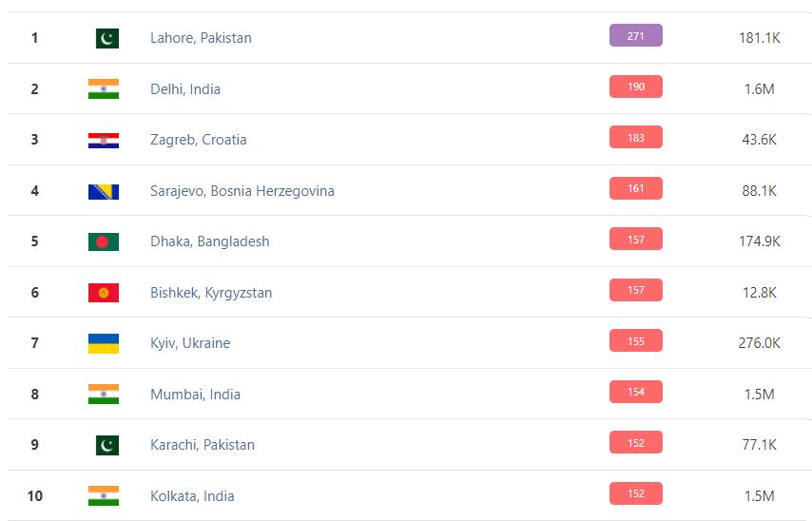Open the Zagreb, Croatia link

click(198, 140)
